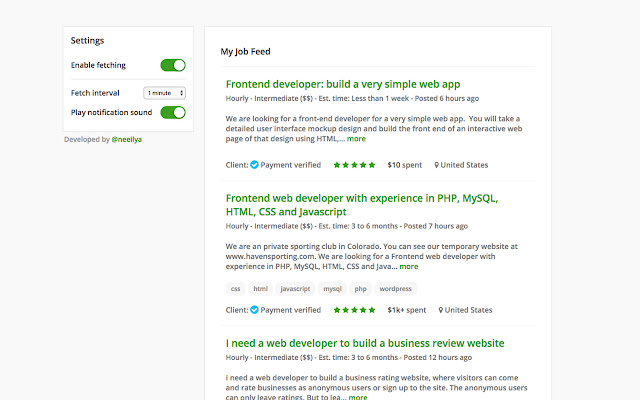Click the '$10 spent' text

404,165
